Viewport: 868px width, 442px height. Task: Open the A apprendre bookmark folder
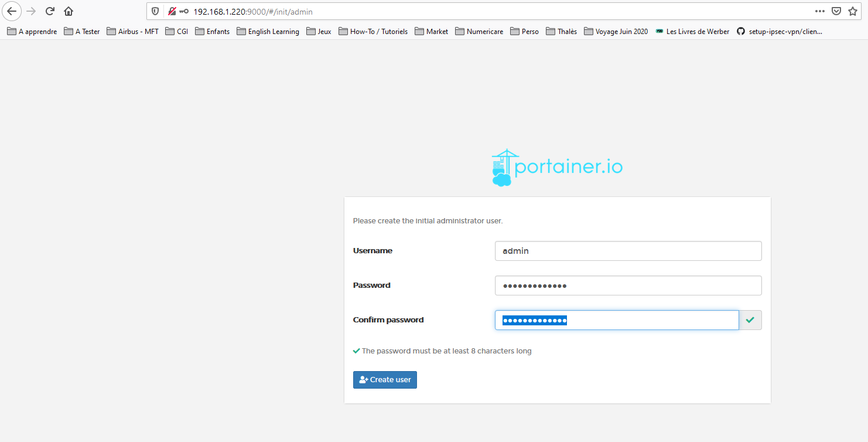click(32, 32)
